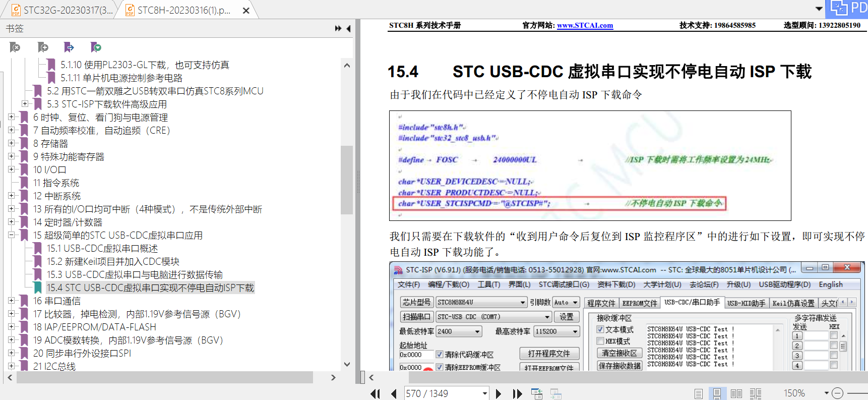
Task: Click the go-to-bookmark arrow icon
Action: [69, 47]
